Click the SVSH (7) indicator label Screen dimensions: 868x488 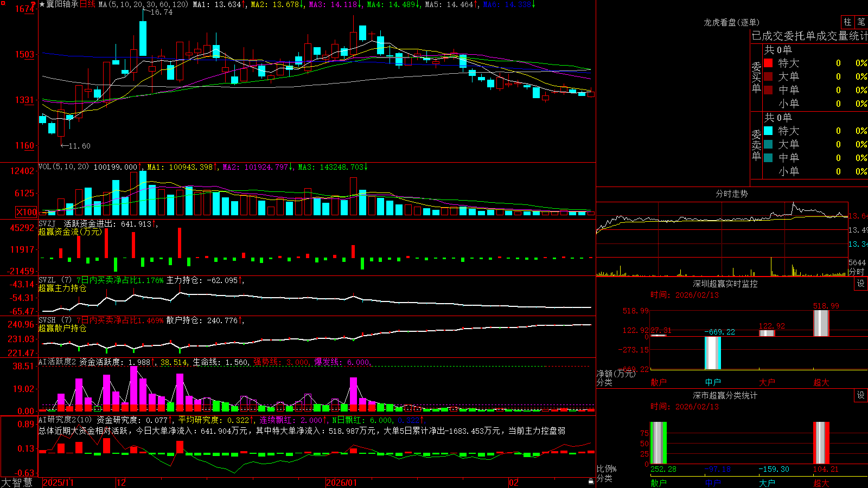coord(55,320)
